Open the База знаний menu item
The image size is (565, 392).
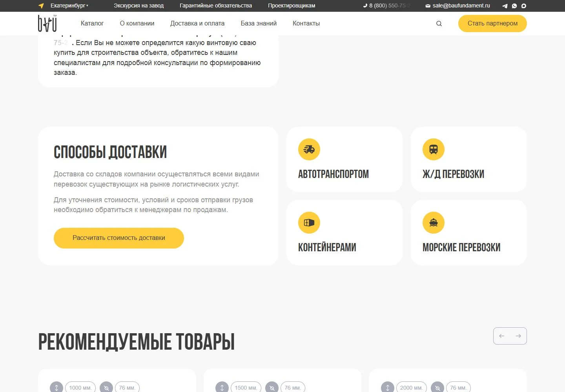tap(259, 24)
